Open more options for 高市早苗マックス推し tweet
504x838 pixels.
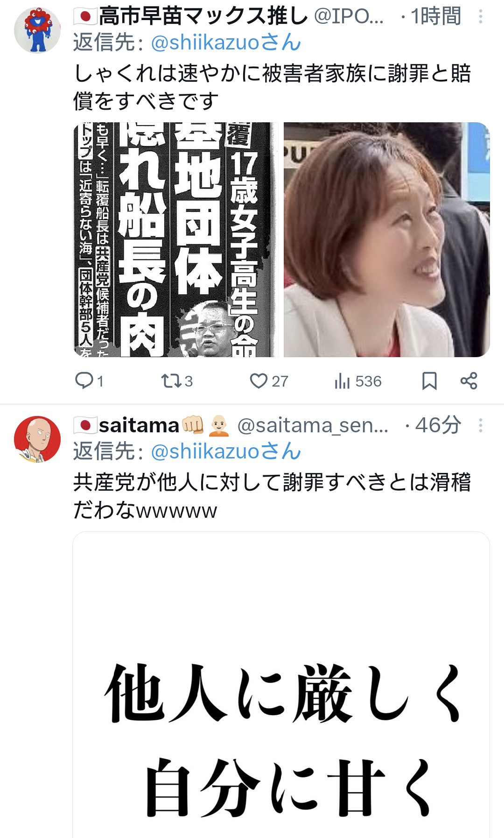(x=480, y=17)
